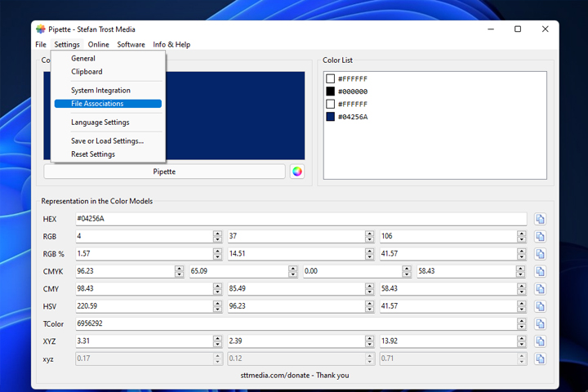Copy the CMYK row values
588x392 pixels.
tap(540, 271)
